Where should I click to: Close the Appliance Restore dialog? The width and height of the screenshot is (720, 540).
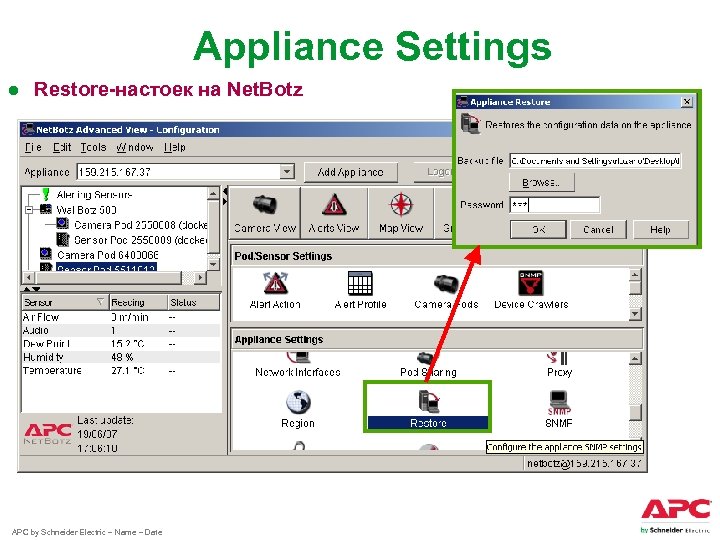pos(686,101)
